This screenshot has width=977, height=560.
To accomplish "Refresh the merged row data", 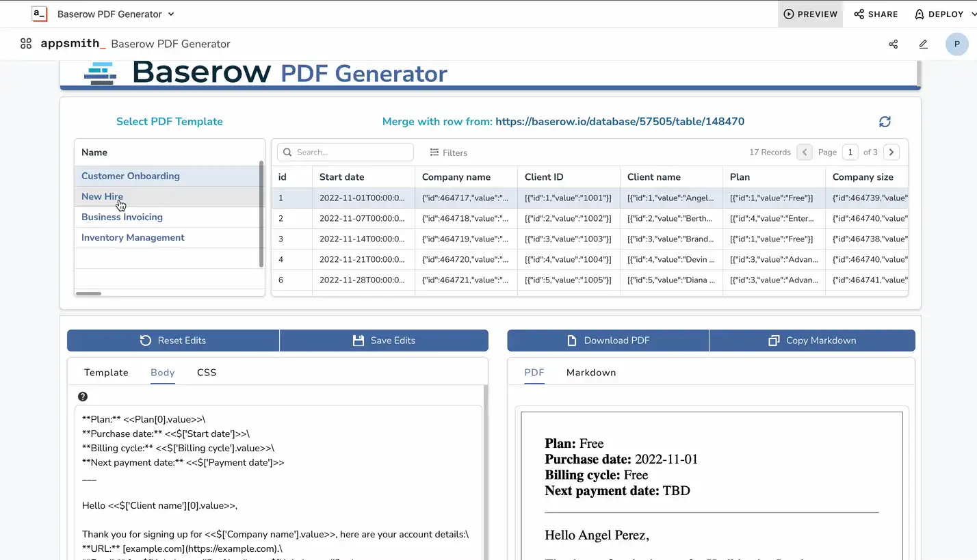I will (885, 122).
